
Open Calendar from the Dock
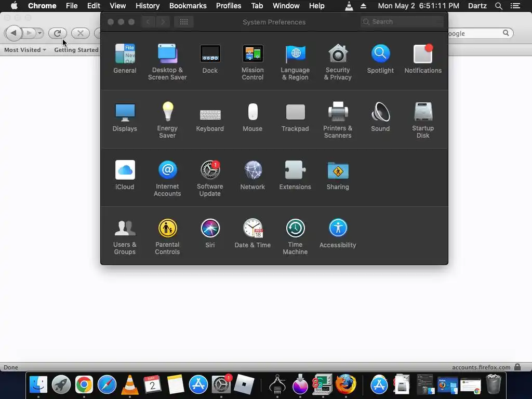[152, 385]
